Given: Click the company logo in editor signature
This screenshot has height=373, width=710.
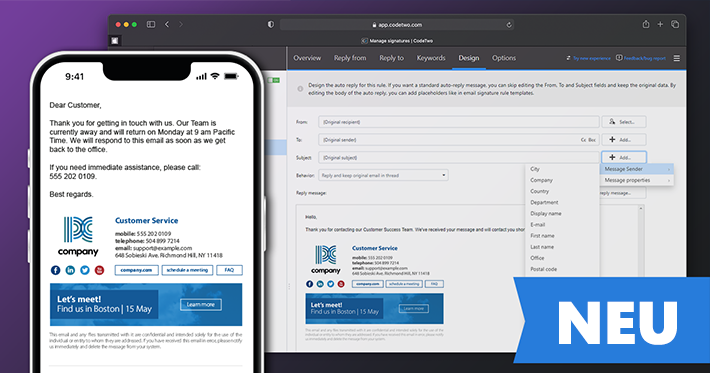Looking at the screenshot, I should (x=326, y=259).
